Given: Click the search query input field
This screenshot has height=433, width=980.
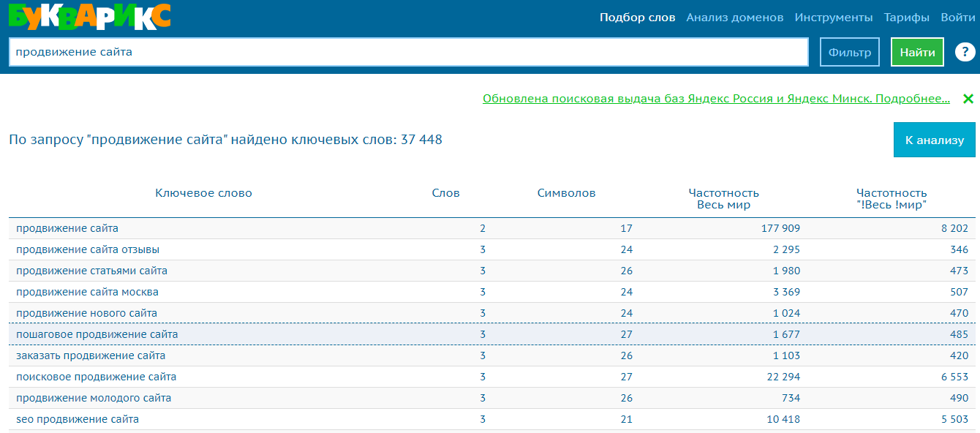Looking at the screenshot, I should tap(408, 53).
